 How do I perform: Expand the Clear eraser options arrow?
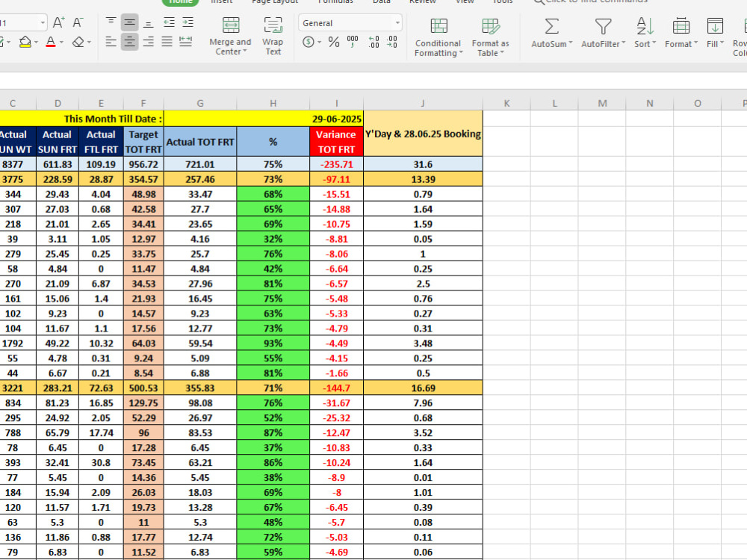(89, 43)
